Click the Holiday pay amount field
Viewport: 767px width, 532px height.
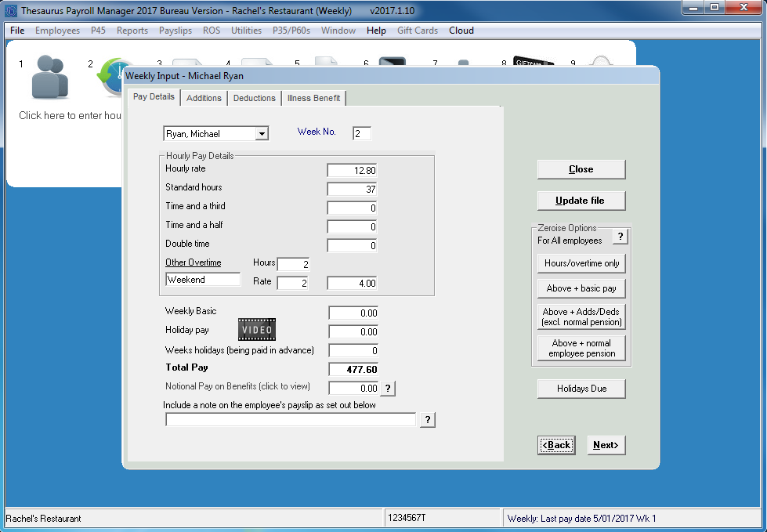pos(353,332)
